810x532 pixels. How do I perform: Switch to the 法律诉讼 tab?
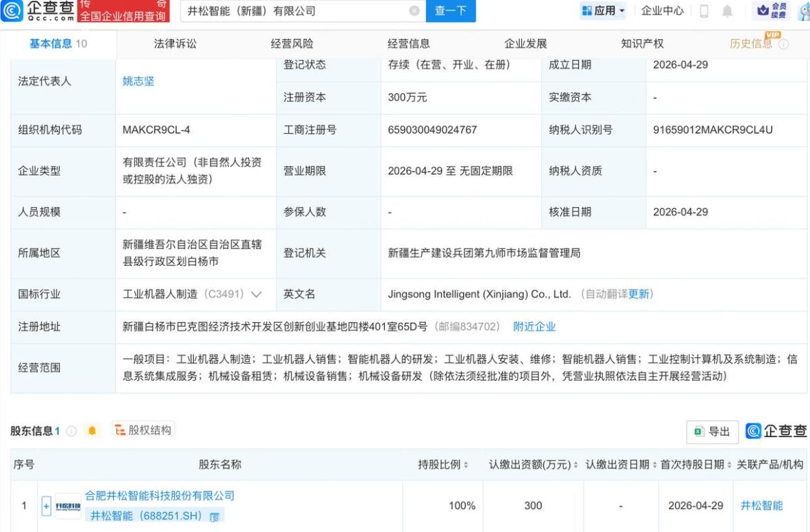tap(175, 44)
